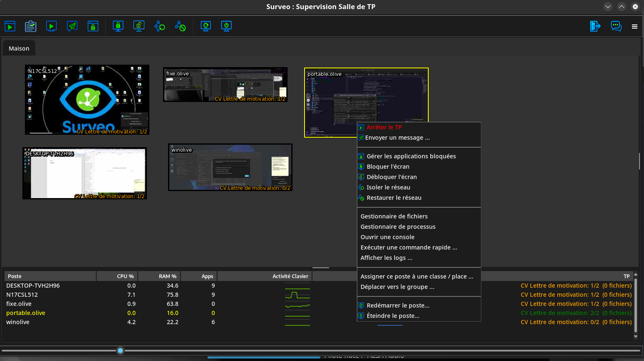Select the Redémarrer les postes monitor icon

(205, 26)
